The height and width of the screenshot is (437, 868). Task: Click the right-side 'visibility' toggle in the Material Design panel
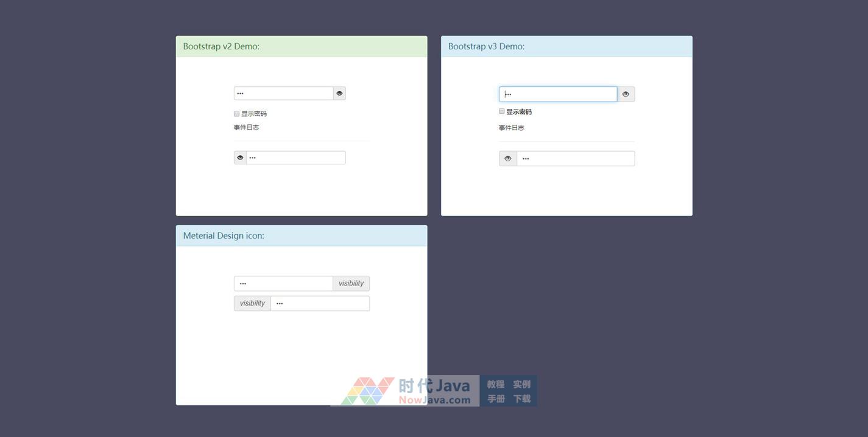click(x=351, y=283)
